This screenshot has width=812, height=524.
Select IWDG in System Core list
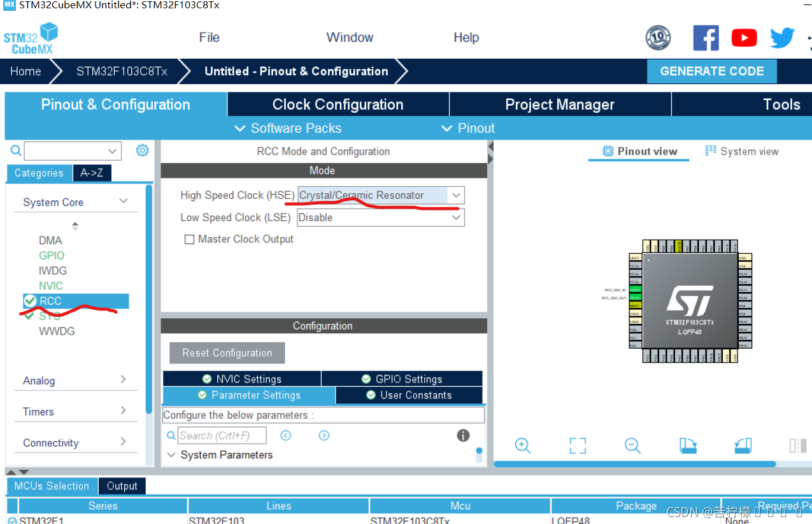click(x=53, y=271)
